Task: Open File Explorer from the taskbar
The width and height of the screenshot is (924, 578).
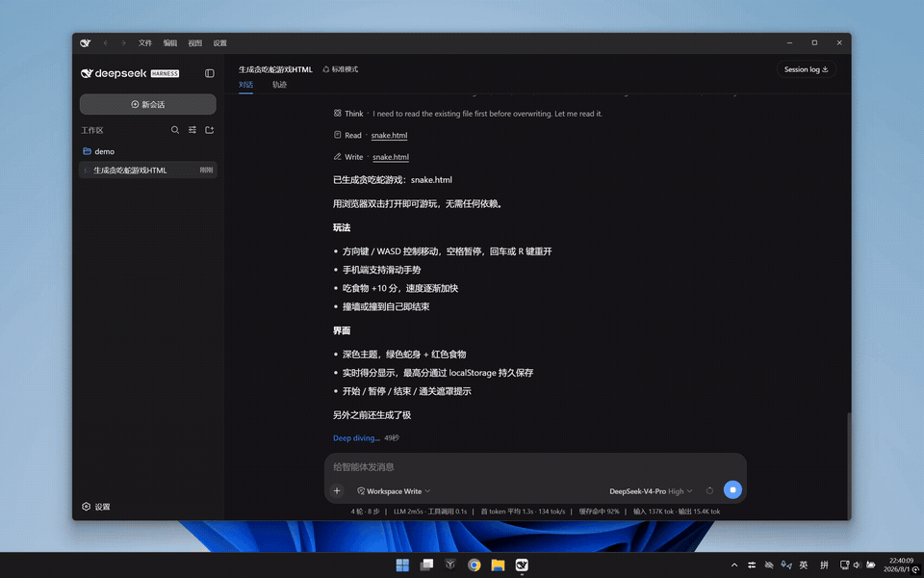Action: (x=498, y=565)
